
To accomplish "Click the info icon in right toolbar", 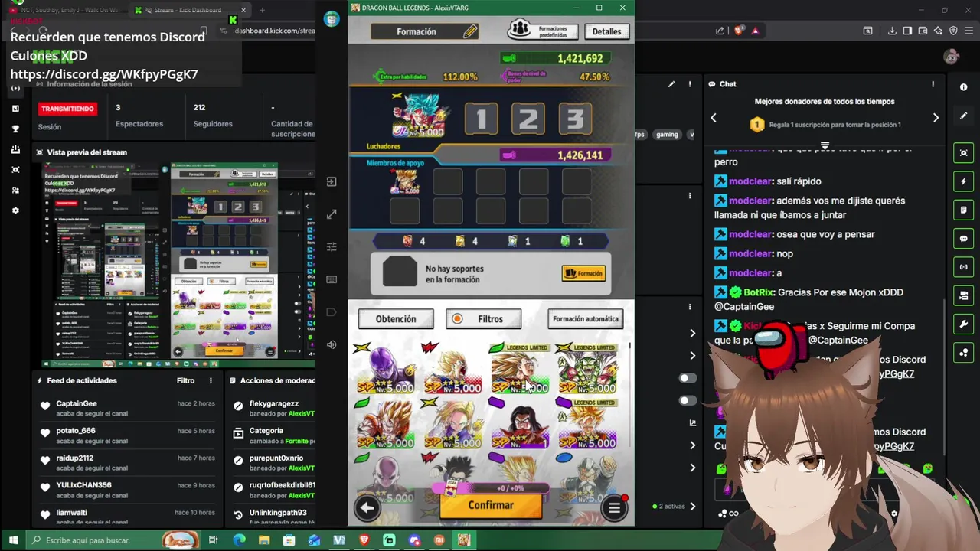I will (964, 86).
